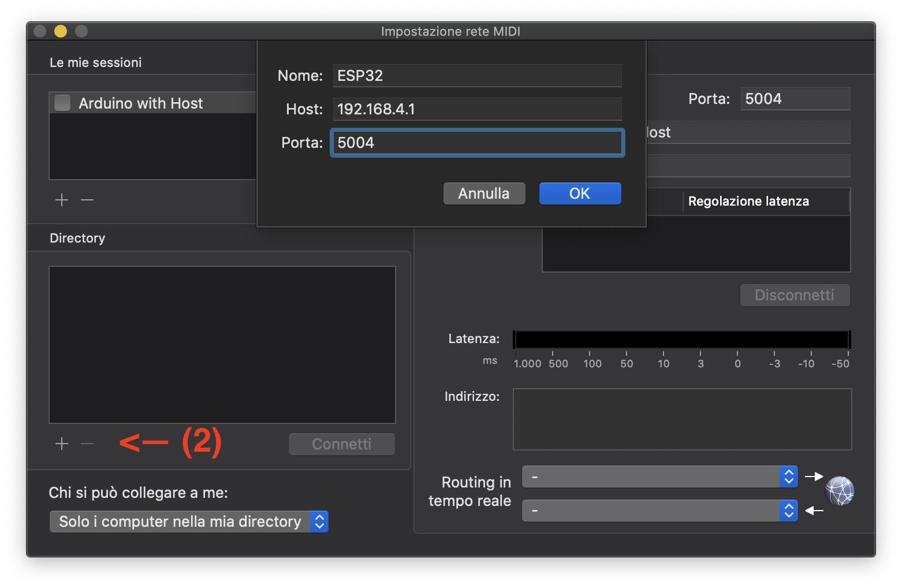Remove selected session using the minus icon
The image size is (902, 588).
point(87,200)
